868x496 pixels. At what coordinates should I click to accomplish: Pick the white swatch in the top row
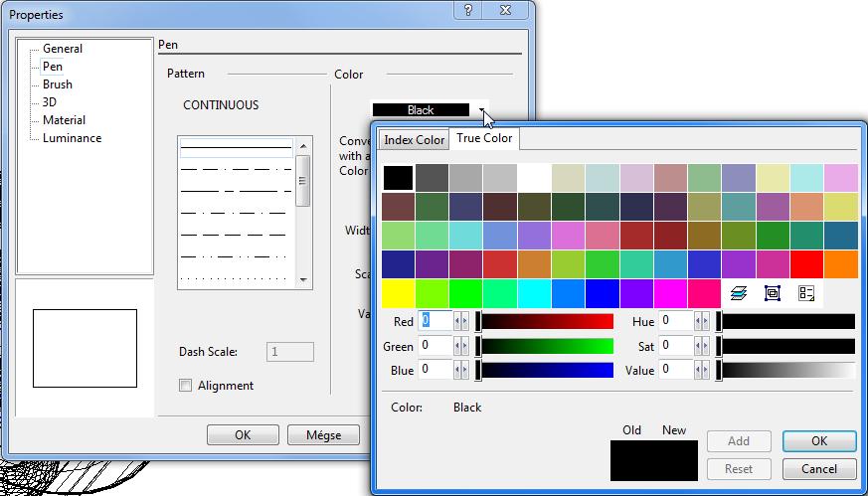point(534,178)
